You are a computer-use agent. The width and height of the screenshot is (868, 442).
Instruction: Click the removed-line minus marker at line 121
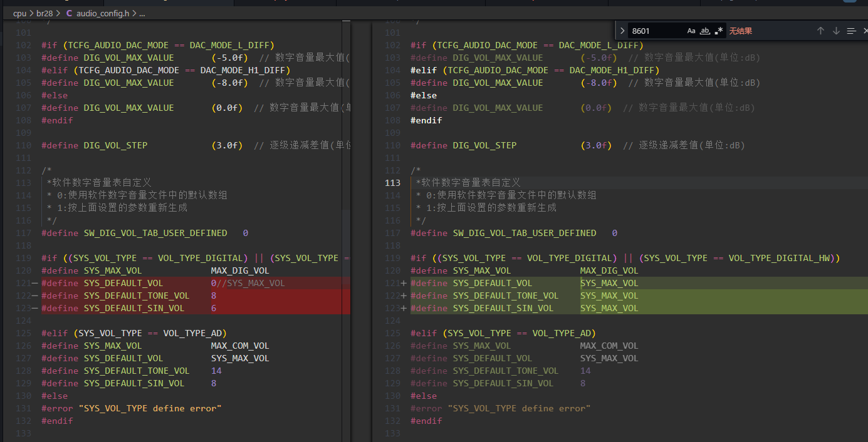pyautogui.click(x=35, y=283)
